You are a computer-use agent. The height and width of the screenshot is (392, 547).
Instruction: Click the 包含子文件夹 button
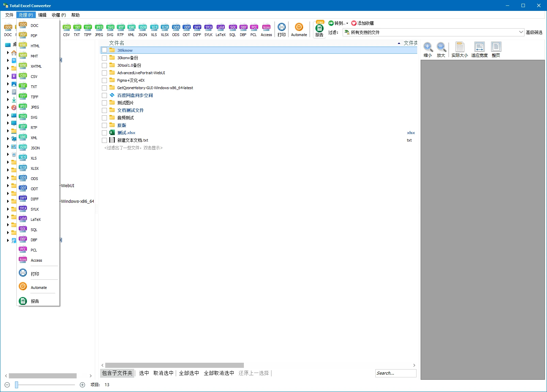pos(117,373)
